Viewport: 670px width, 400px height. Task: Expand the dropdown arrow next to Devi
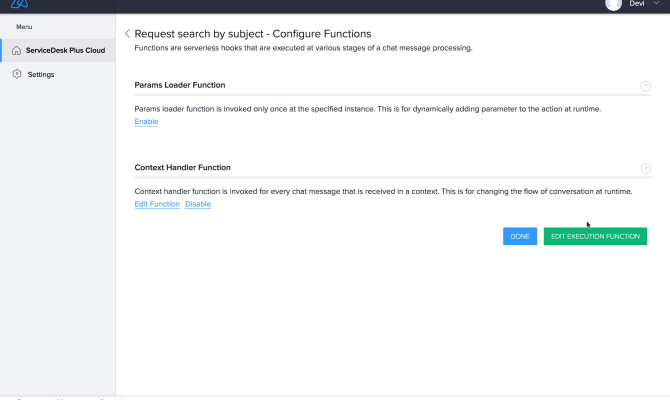[x=656, y=4]
